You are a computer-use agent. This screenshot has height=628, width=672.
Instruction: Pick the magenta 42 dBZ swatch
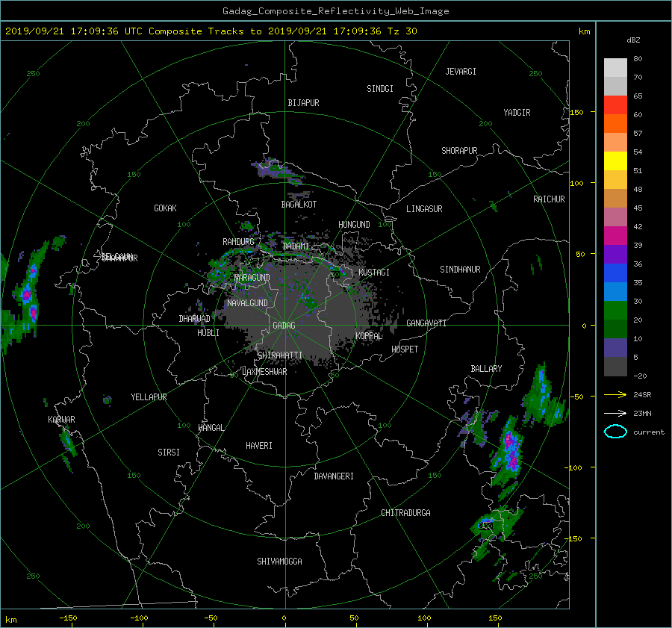615,235
